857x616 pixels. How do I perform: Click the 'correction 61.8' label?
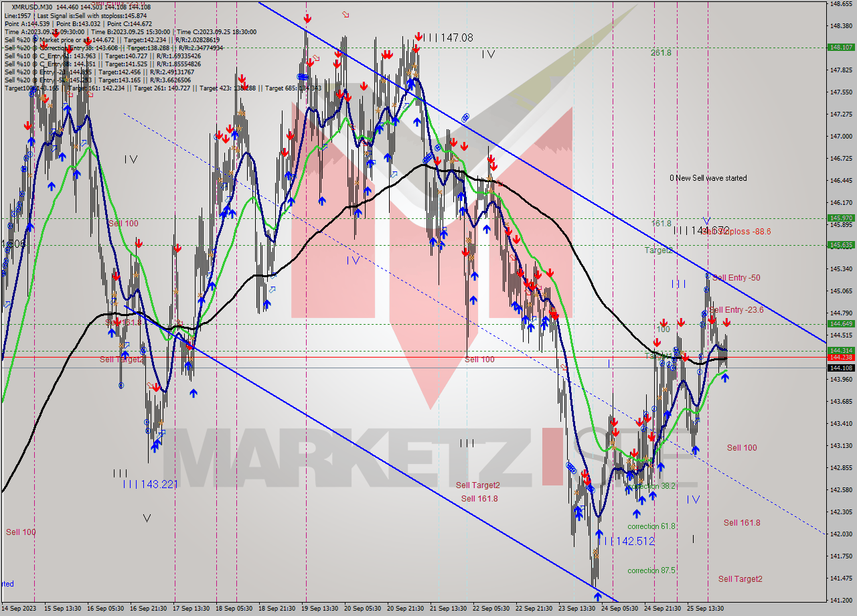pos(651,526)
